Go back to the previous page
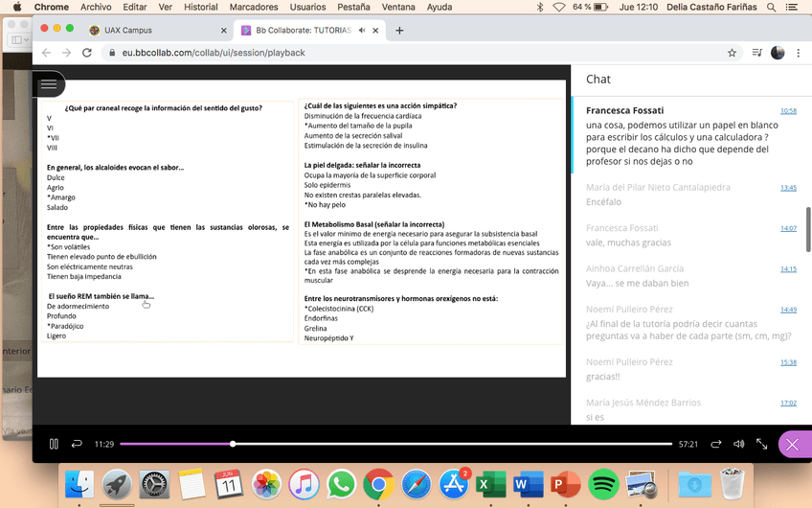812x508 pixels. pos(46,53)
